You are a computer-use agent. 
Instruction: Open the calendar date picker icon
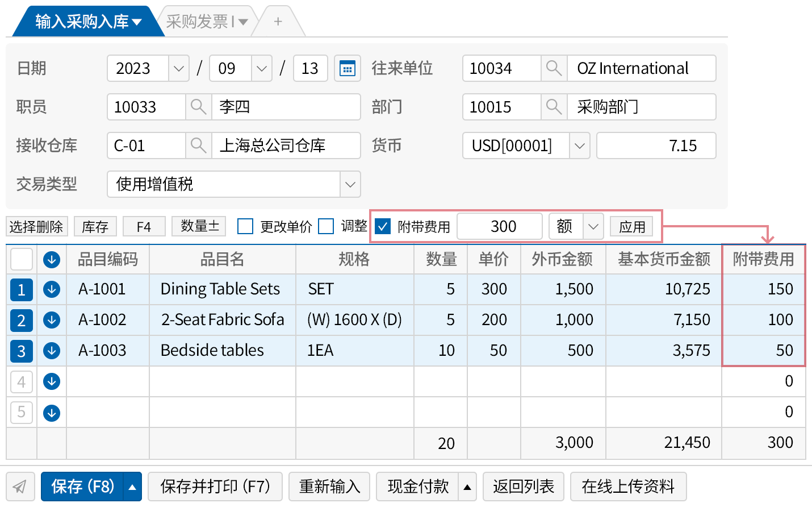347,69
